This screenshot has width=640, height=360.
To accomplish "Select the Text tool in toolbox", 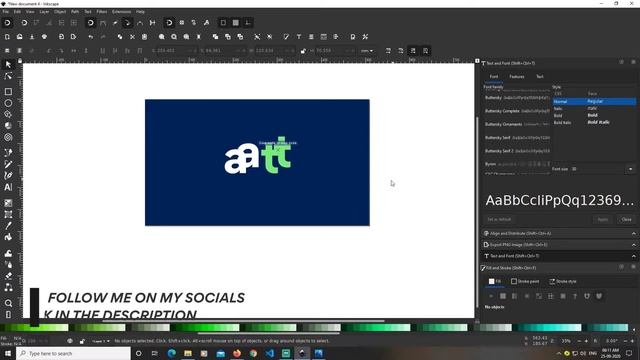I will [x=8, y=187].
